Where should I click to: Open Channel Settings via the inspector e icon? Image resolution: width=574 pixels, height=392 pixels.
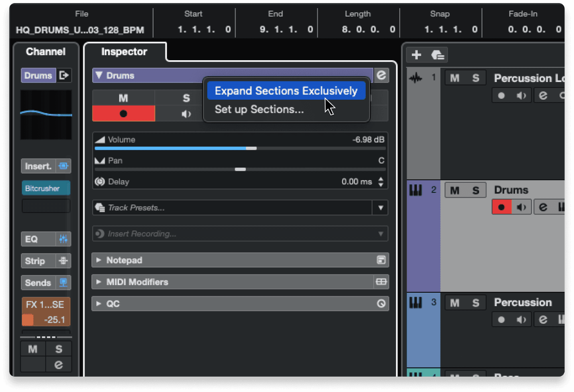coord(381,75)
